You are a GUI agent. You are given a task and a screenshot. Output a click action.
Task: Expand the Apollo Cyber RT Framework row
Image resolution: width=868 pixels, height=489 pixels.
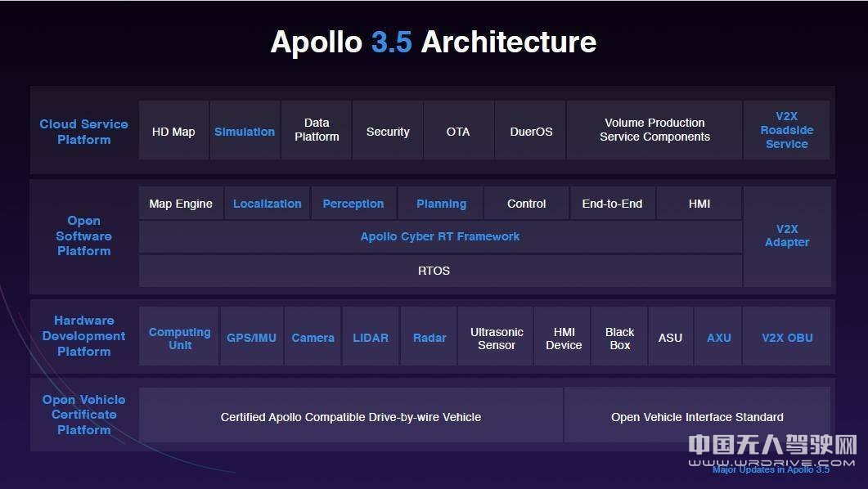[x=440, y=236]
